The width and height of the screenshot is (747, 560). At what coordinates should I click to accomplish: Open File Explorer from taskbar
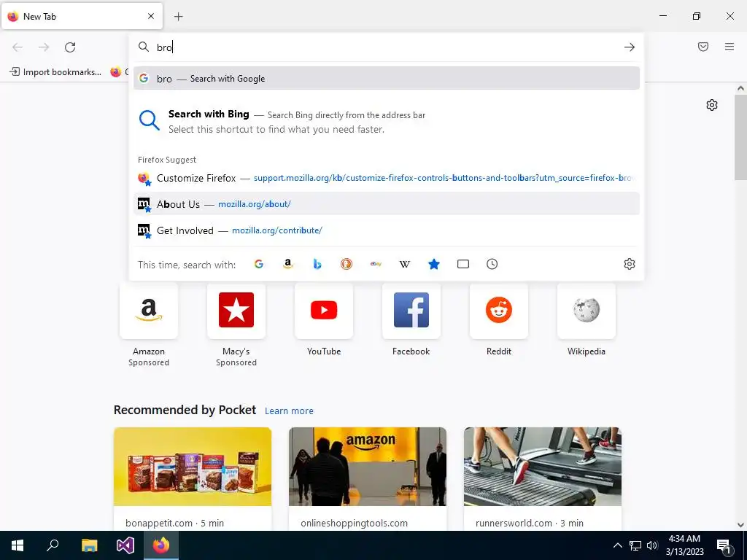click(x=89, y=545)
